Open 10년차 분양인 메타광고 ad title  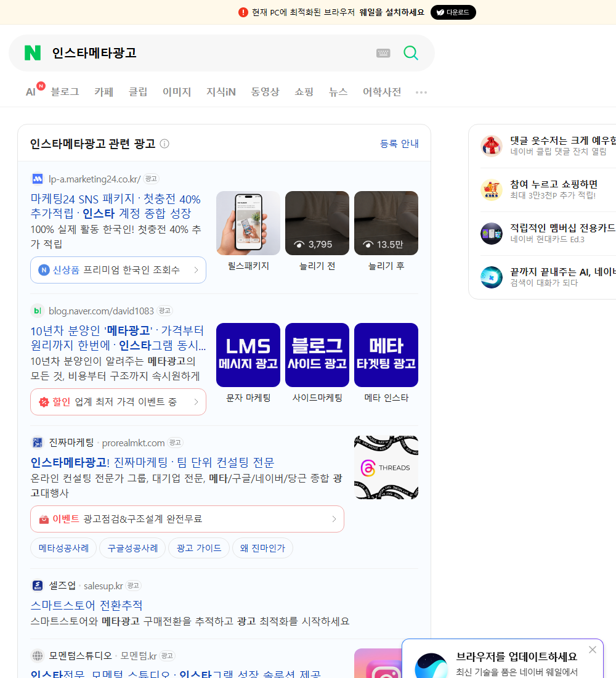coord(118,338)
